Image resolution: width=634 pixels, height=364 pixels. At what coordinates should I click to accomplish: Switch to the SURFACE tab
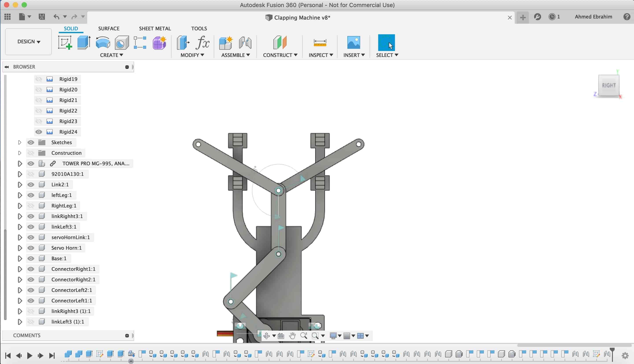(x=109, y=28)
